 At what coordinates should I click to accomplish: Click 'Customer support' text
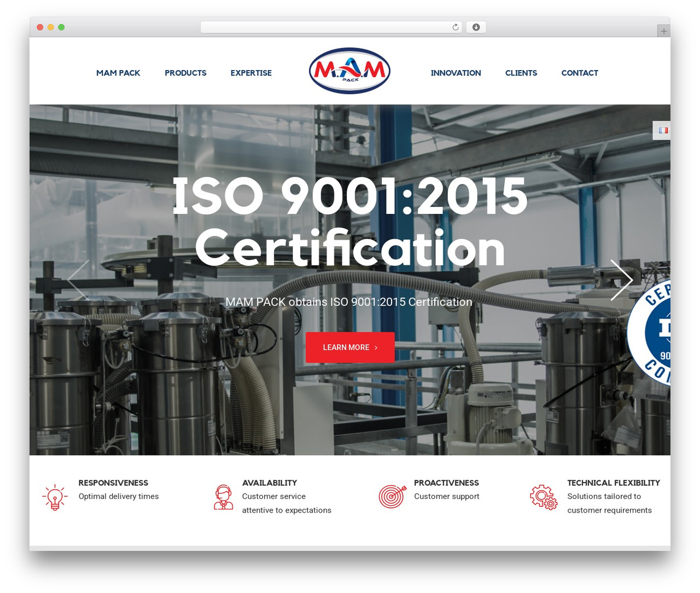(x=447, y=496)
